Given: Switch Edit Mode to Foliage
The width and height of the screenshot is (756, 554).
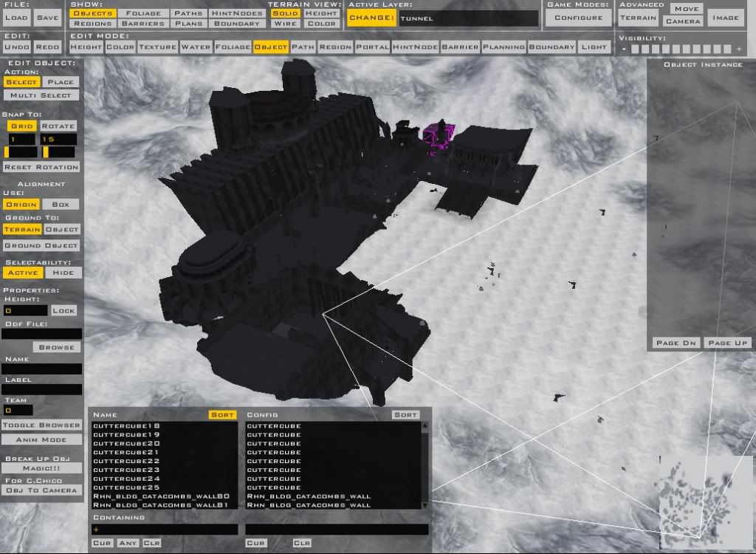Looking at the screenshot, I should click(x=233, y=47).
